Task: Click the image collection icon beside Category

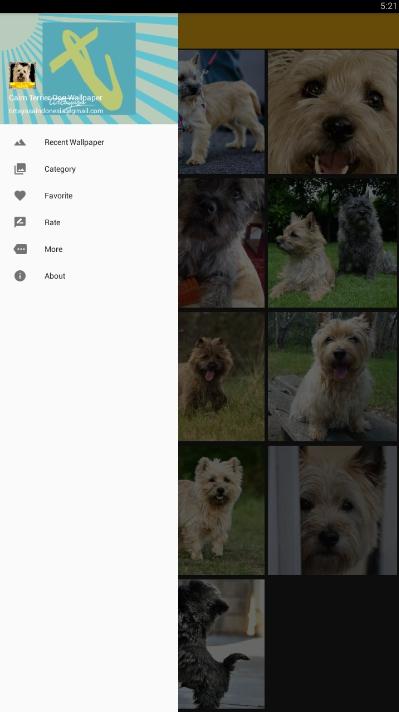Action: pyautogui.click(x=20, y=169)
